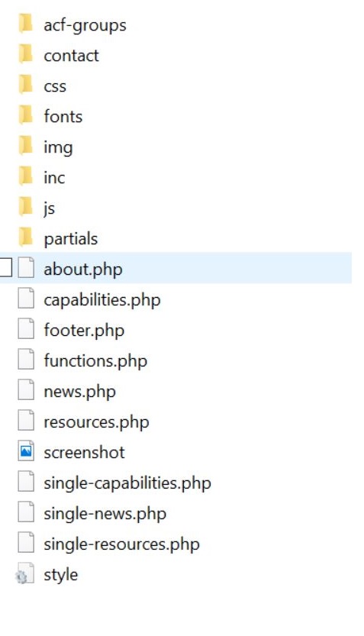Click the fonts folder icon

point(25,115)
